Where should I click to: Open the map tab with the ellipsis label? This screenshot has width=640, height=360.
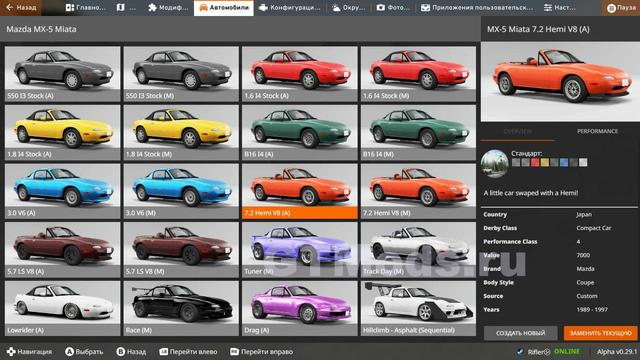coord(127,8)
